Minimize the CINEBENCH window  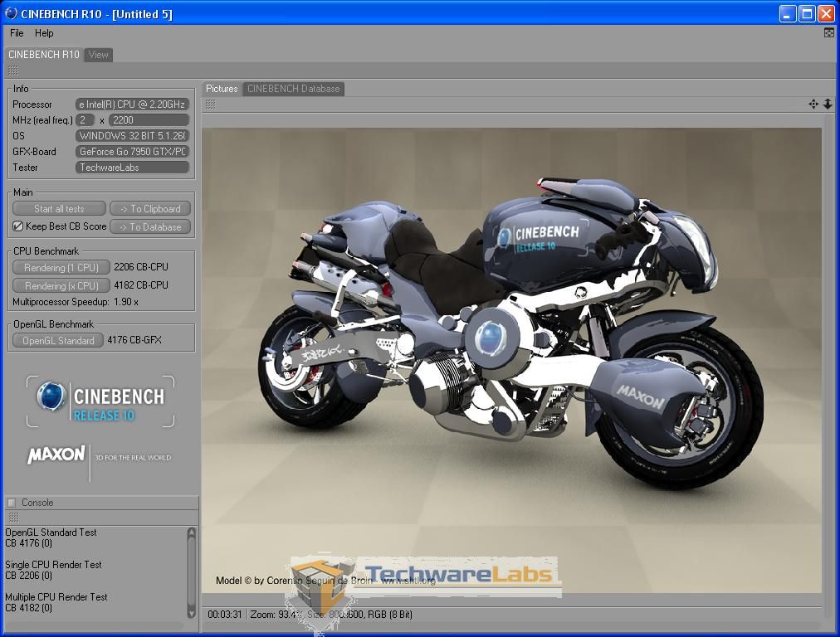pos(787,13)
